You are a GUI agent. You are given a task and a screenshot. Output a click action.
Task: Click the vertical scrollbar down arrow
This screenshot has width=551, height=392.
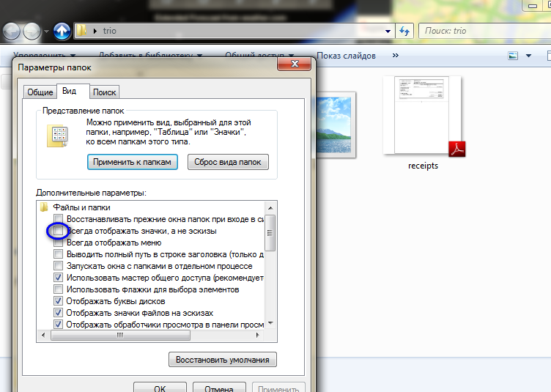(270, 323)
